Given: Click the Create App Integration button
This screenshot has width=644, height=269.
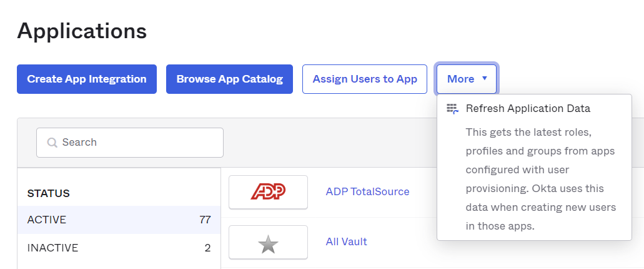Looking at the screenshot, I should [87, 79].
